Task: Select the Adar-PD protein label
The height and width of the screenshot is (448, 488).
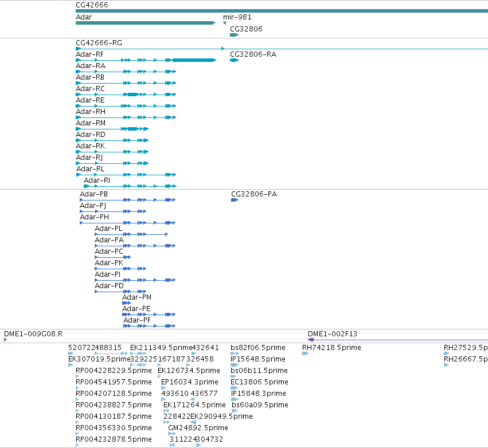Action: click(x=109, y=286)
